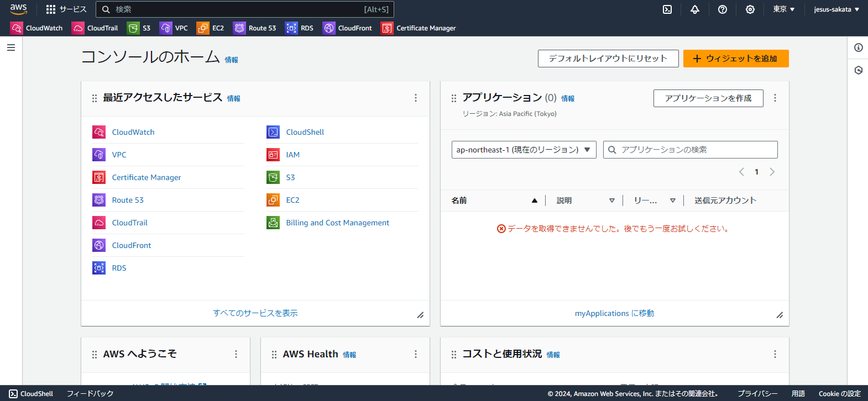Open Certificate Manager icon in recently visited list
Screen dimensions: 868x401
coord(99,177)
